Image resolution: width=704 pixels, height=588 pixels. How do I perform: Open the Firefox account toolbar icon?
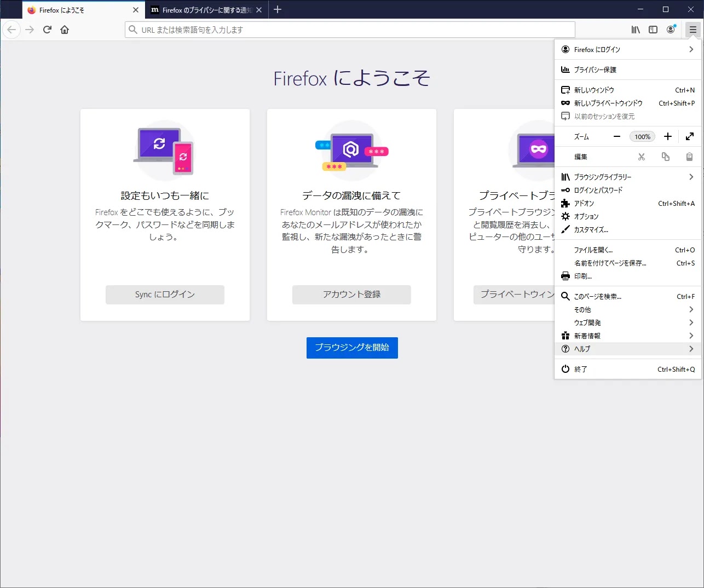[671, 30]
